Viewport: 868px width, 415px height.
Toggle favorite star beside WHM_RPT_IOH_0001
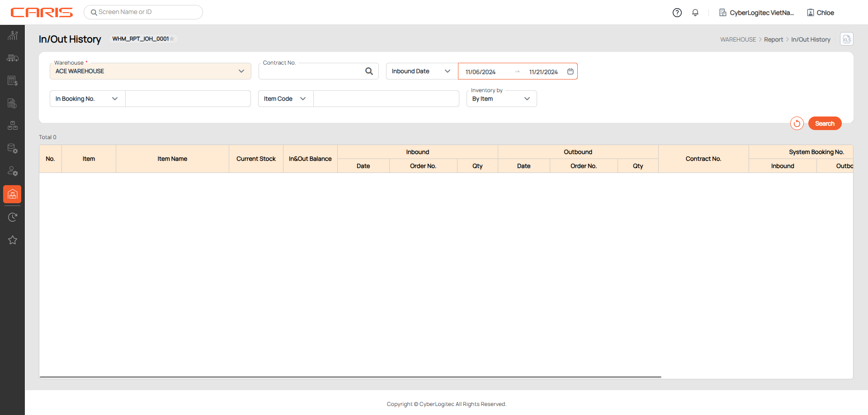pyautogui.click(x=172, y=39)
